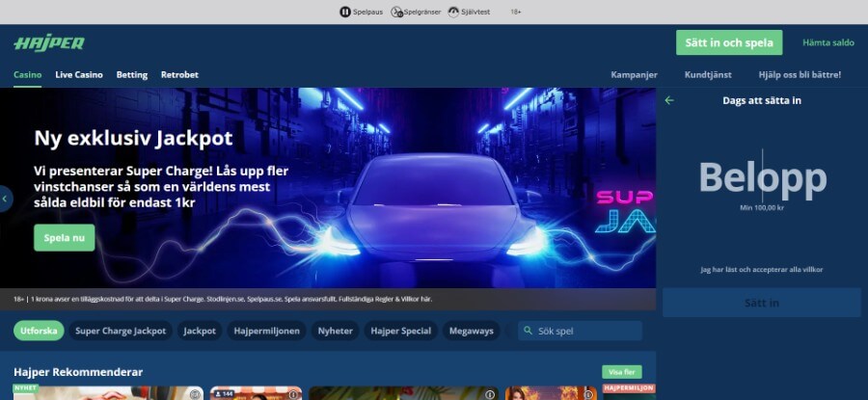Viewport: 868px width, 400px height.
Task: Click Visa fler button
Action: (622, 372)
